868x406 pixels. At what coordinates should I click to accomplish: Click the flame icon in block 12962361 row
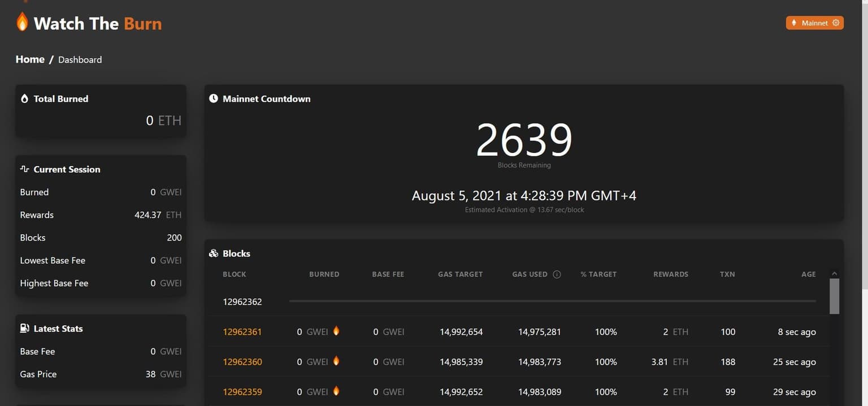pos(336,331)
